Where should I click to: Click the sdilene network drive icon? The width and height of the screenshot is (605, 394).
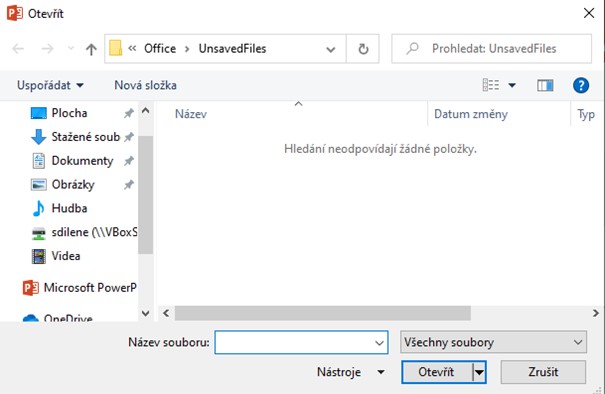39,233
